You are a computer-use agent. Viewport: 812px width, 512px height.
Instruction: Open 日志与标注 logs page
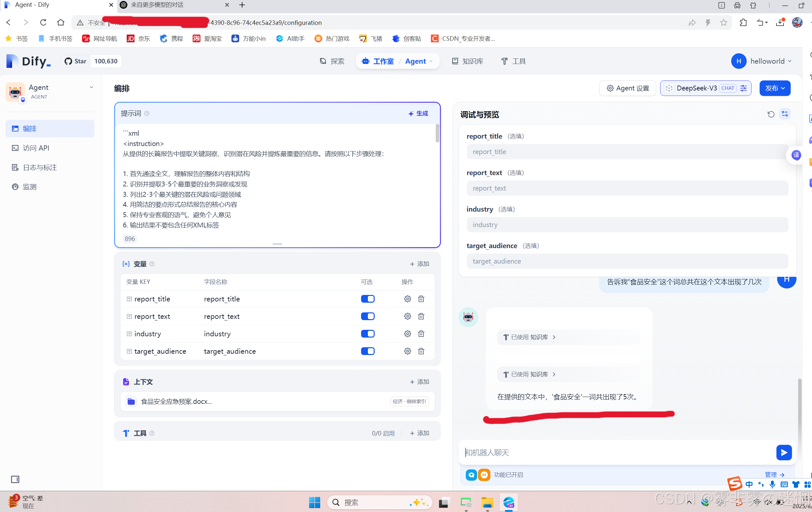(x=50, y=168)
